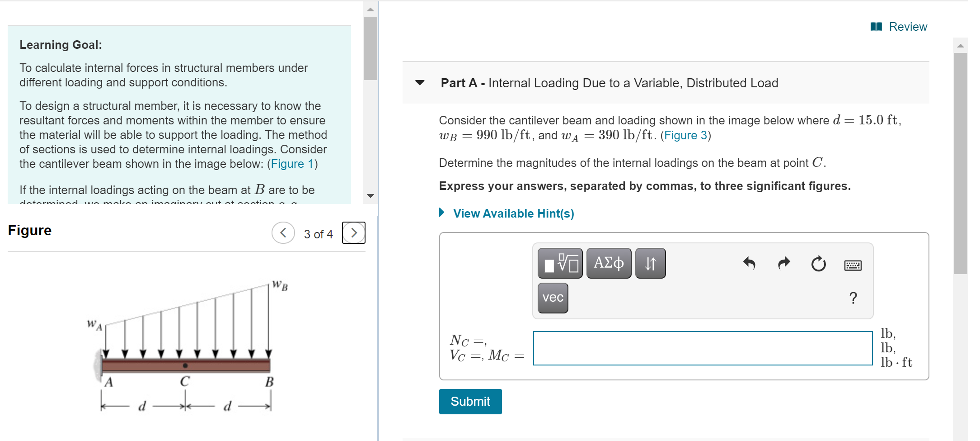Viewport: 980px width, 441px height.
Task: Click the Submit button
Action: tap(470, 401)
